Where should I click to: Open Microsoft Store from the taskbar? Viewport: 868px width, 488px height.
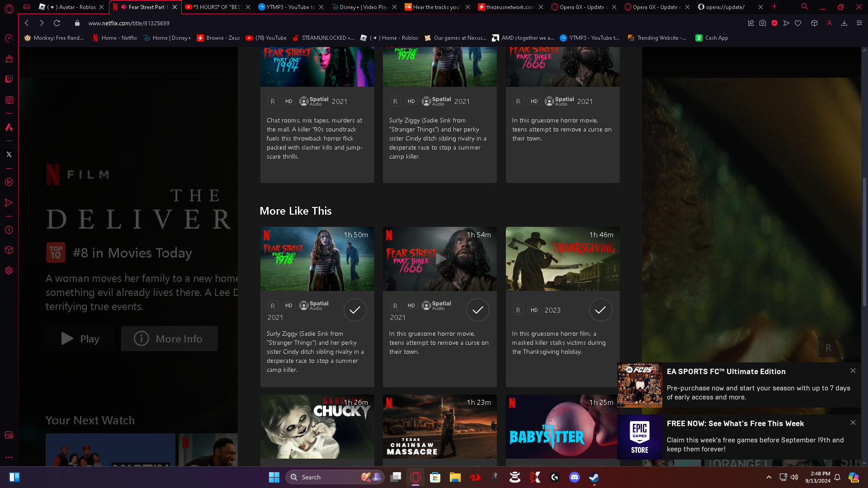(x=435, y=477)
